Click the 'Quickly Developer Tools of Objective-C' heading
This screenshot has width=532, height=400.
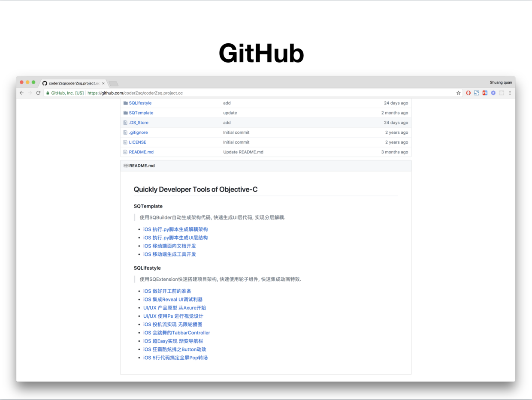[x=196, y=189]
